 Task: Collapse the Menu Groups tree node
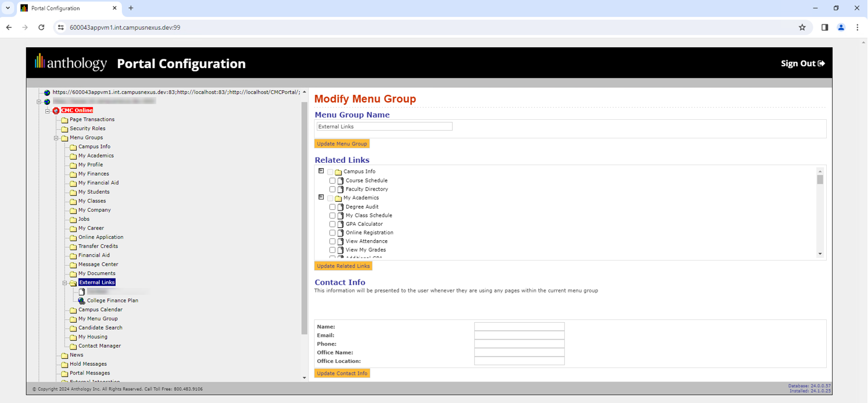pyautogui.click(x=56, y=138)
